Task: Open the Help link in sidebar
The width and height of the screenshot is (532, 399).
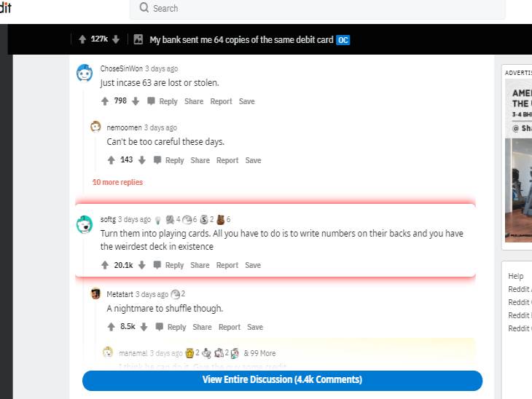Action: [516, 276]
